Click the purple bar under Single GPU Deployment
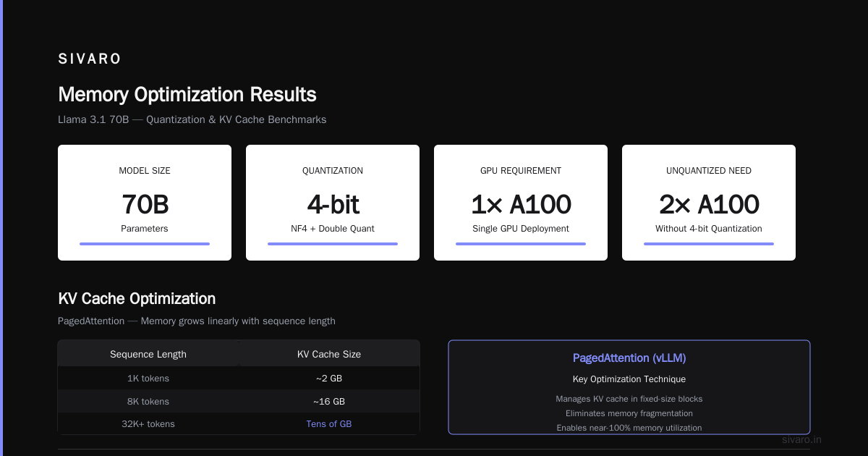The image size is (868, 456). pos(521,244)
